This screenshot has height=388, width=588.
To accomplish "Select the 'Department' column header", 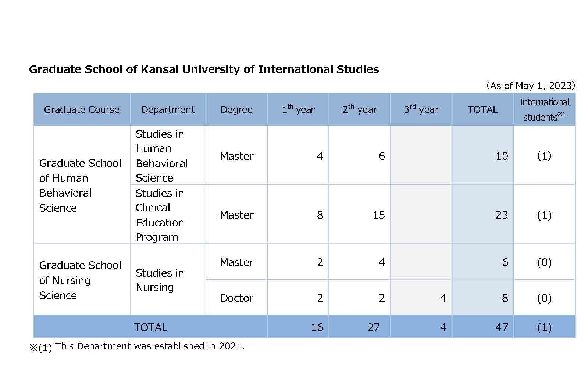I will click(168, 109).
